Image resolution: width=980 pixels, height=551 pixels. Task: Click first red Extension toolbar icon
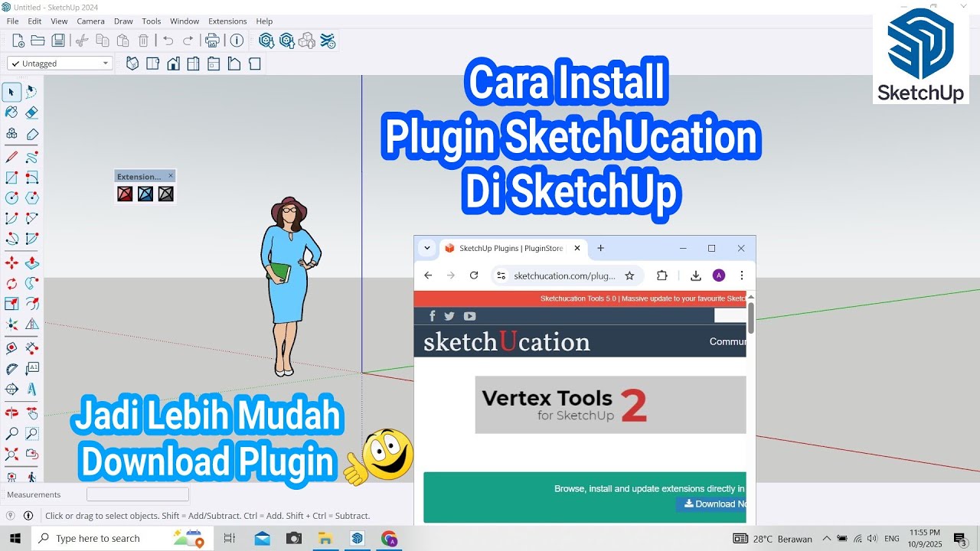[x=125, y=194]
